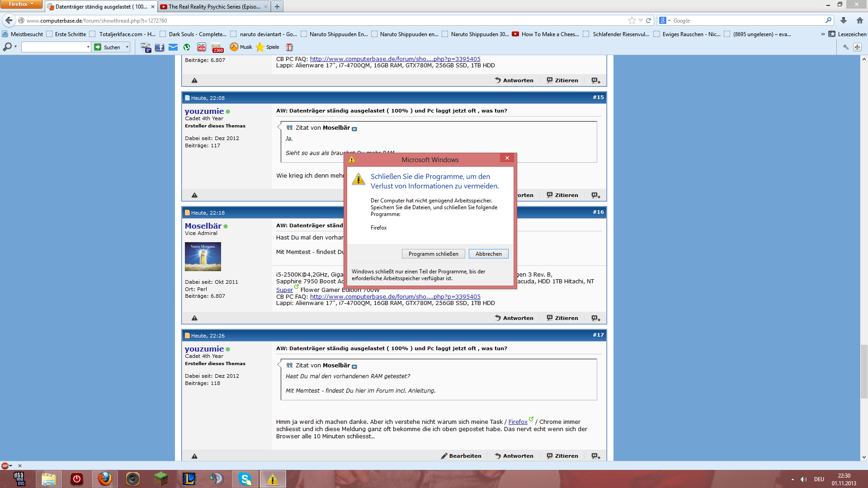
Task: Open the Musik toolbar button
Action: coord(241,47)
